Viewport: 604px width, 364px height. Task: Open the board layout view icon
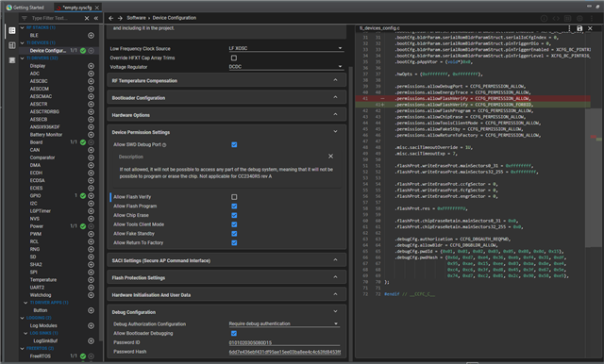point(12,45)
